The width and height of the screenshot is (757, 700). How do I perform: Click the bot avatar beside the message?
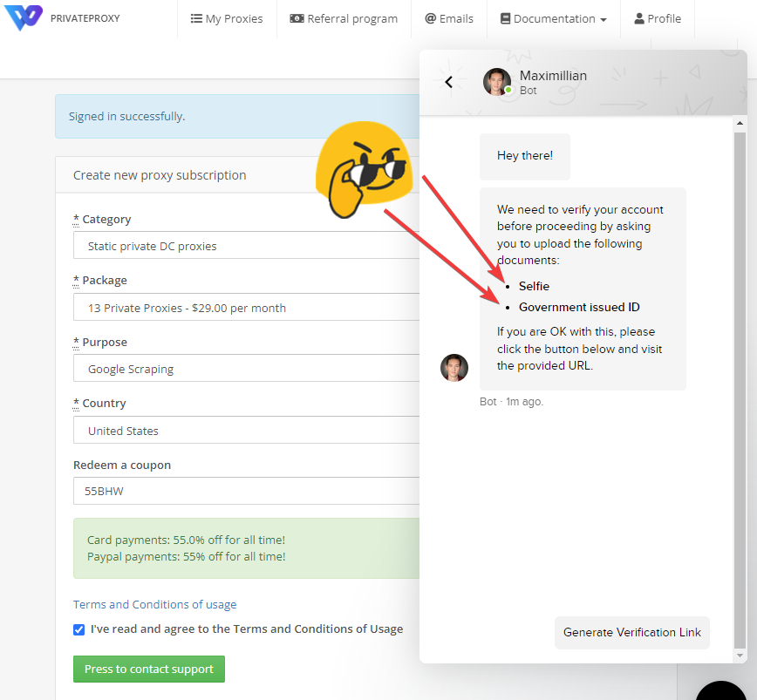coord(454,368)
